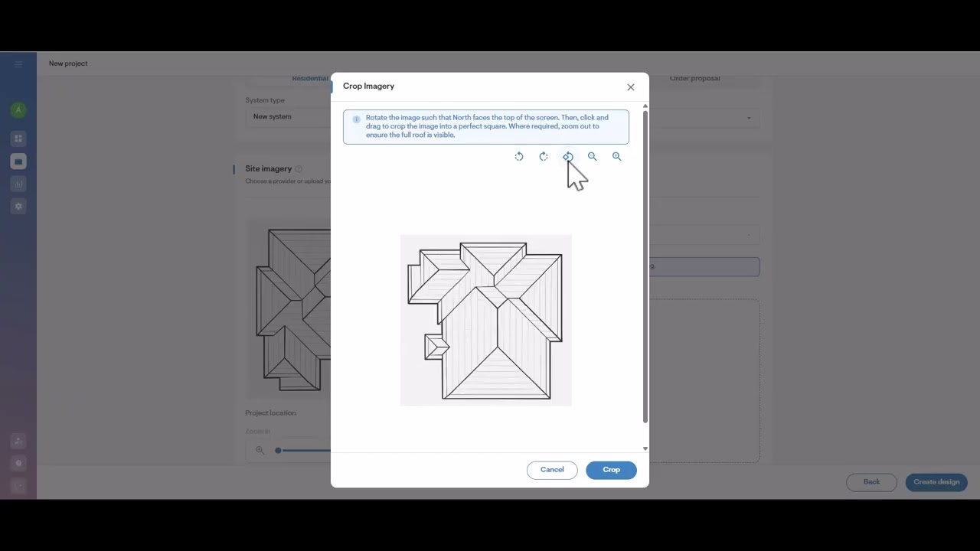980x551 pixels.
Task: Click the Create design button
Action: pos(936,482)
